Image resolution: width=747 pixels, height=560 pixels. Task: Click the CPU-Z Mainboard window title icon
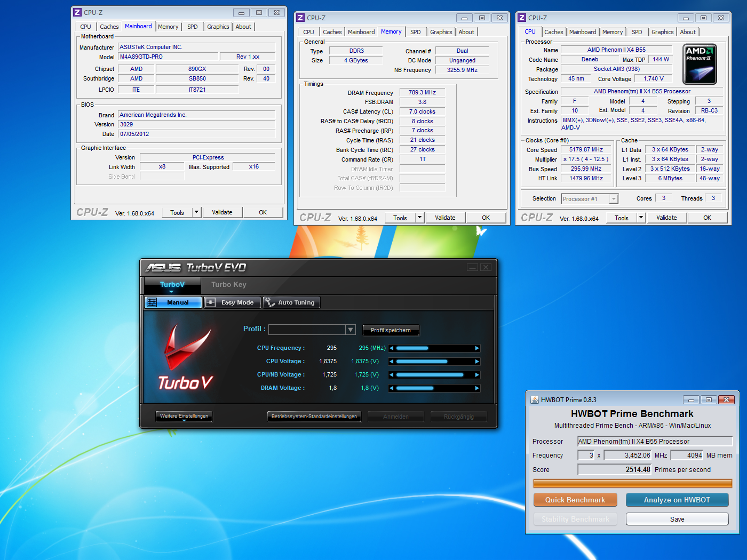pos(77,12)
